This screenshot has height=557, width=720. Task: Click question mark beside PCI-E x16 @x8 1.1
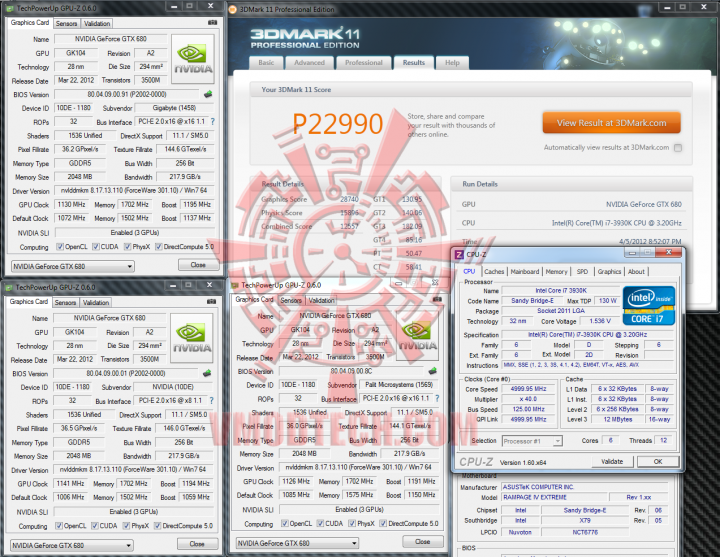pos(212,400)
